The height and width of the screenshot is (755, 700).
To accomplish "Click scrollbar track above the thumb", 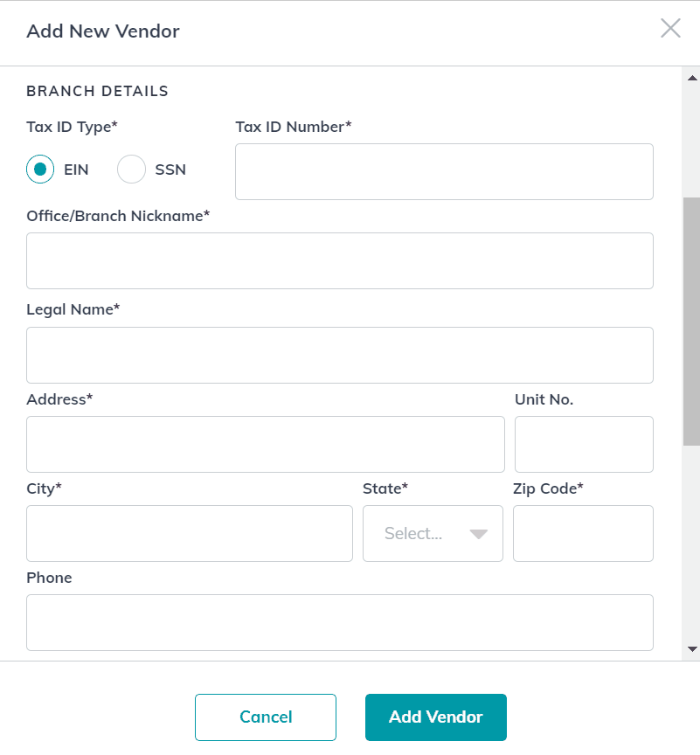I will click(x=691, y=141).
